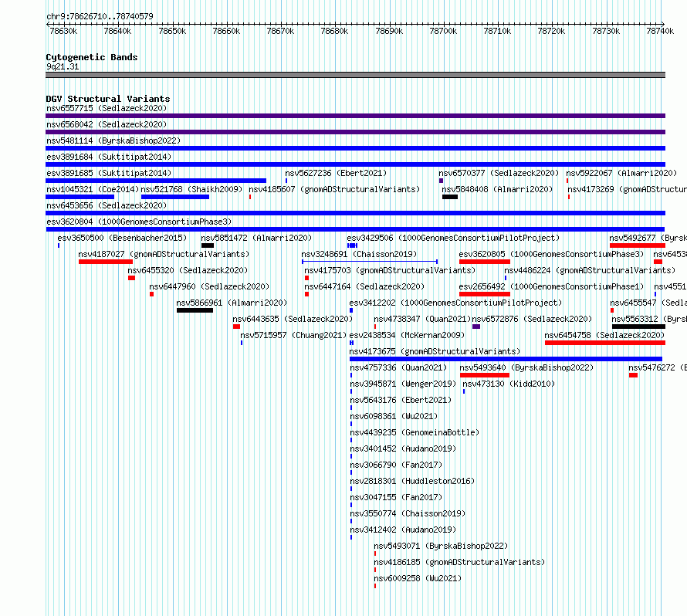Click the purple bar under nsv6572876
The image size is (687, 616).
point(476,327)
